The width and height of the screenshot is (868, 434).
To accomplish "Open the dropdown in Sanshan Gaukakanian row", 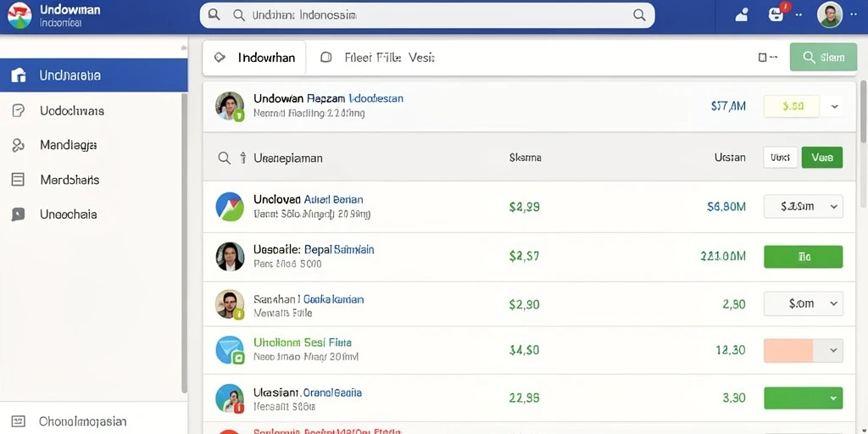I will click(x=804, y=303).
